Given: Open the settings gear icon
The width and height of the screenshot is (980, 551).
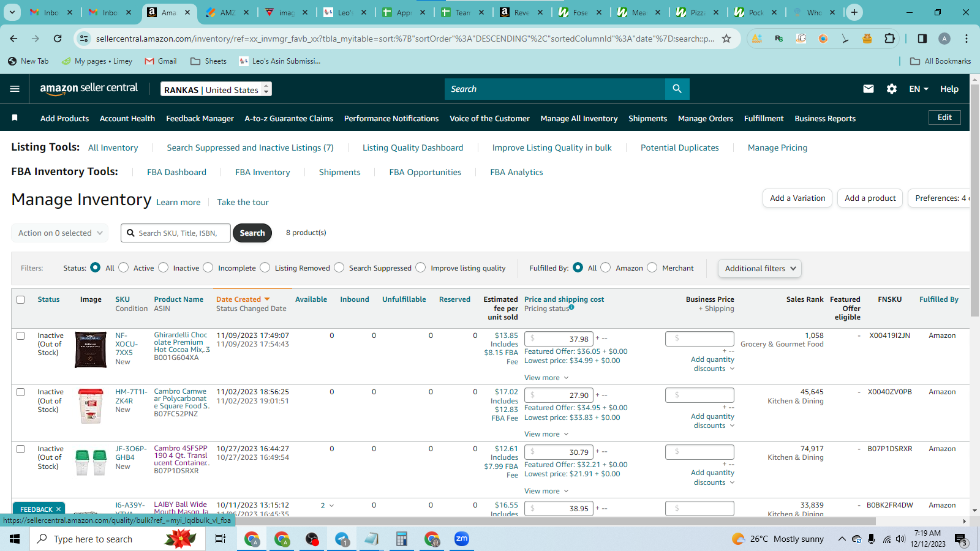Looking at the screenshot, I should 892,89.
